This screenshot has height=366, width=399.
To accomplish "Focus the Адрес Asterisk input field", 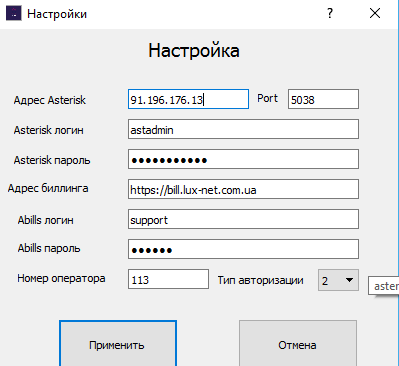I will 188,99.
